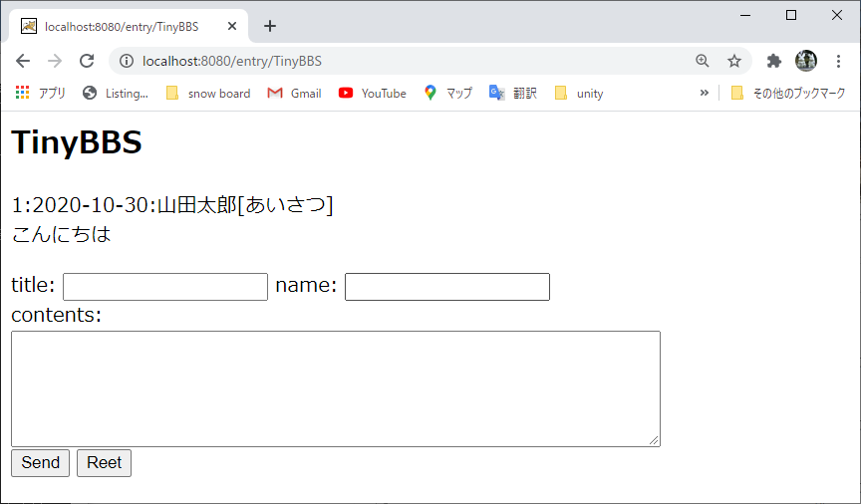The height and width of the screenshot is (504, 861).
Task: Click the browser back arrow
Action: pos(23,61)
